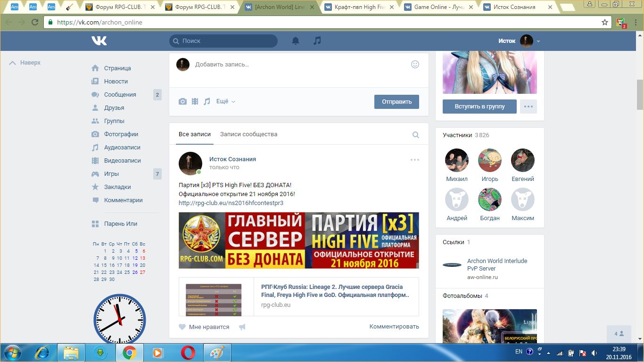This screenshot has width=644, height=362.
Task: Click Богдан member avatar
Action: click(490, 199)
